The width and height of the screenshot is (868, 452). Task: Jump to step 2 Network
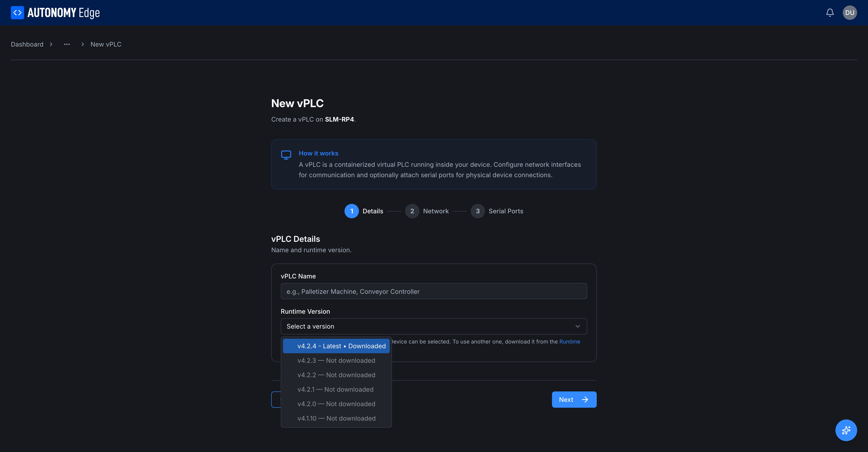tap(427, 211)
